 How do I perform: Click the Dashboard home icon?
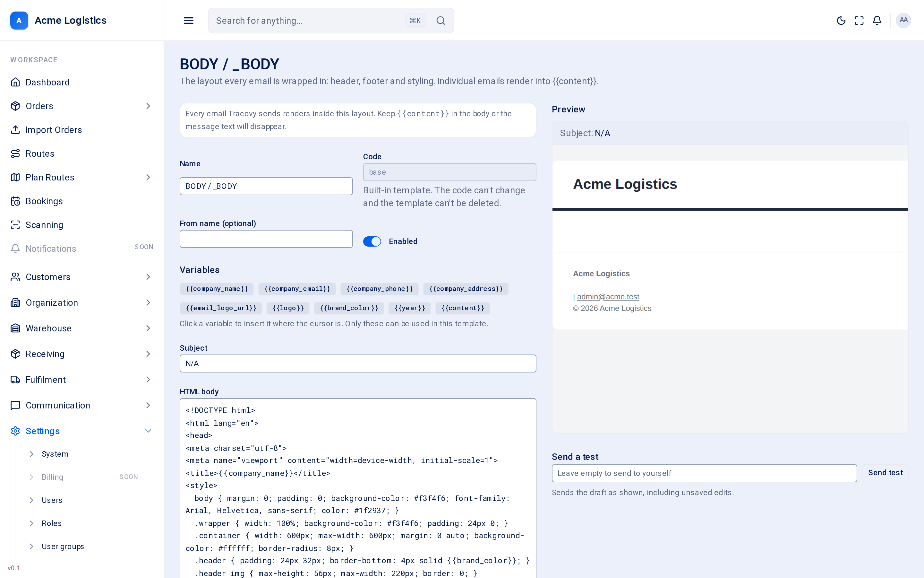[x=15, y=82]
